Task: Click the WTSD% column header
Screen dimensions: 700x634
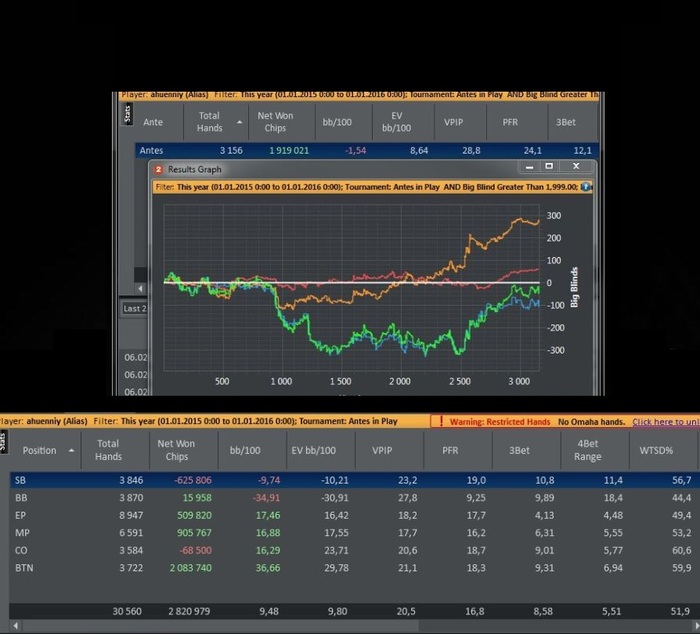Action: pyautogui.click(x=656, y=450)
